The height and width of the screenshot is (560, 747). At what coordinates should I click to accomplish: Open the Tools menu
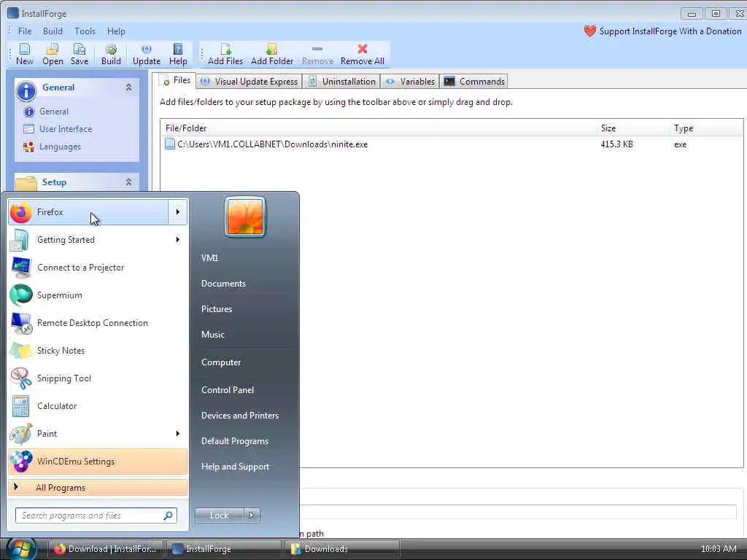click(85, 31)
